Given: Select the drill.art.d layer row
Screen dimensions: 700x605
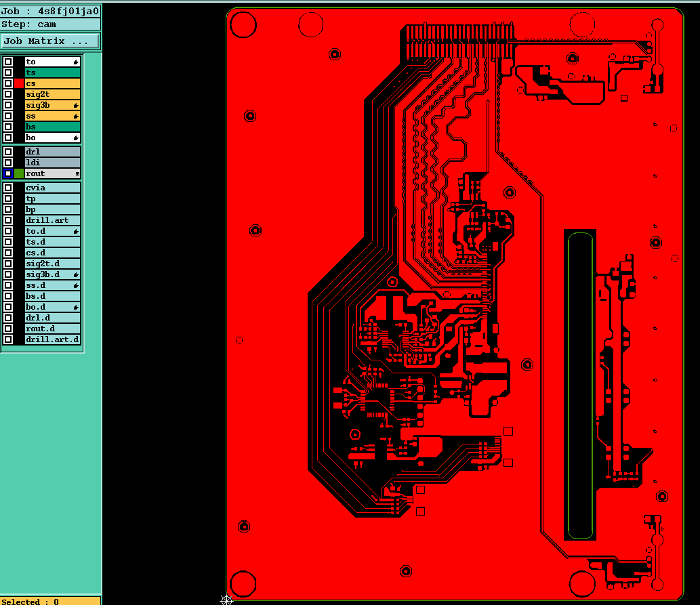Looking at the screenshot, I should [53, 339].
